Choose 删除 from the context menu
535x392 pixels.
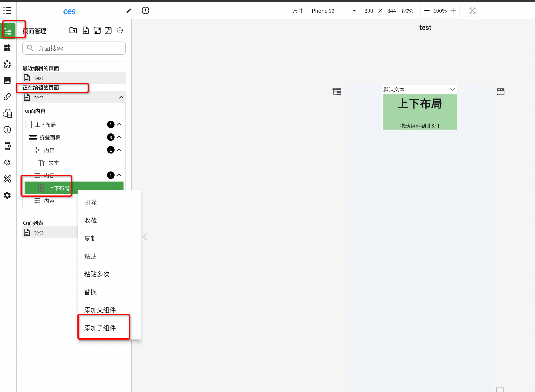109,202
